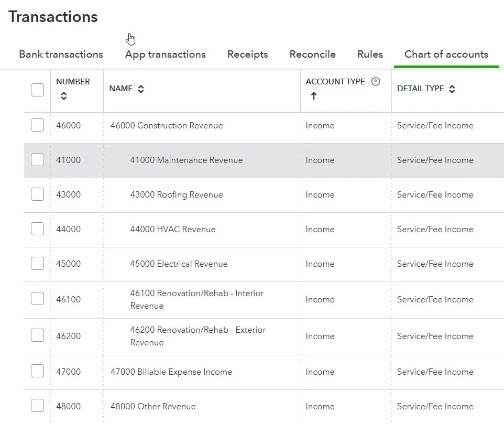Open the 43000 Roofing Revenue account
504x424 pixels.
[x=177, y=194]
